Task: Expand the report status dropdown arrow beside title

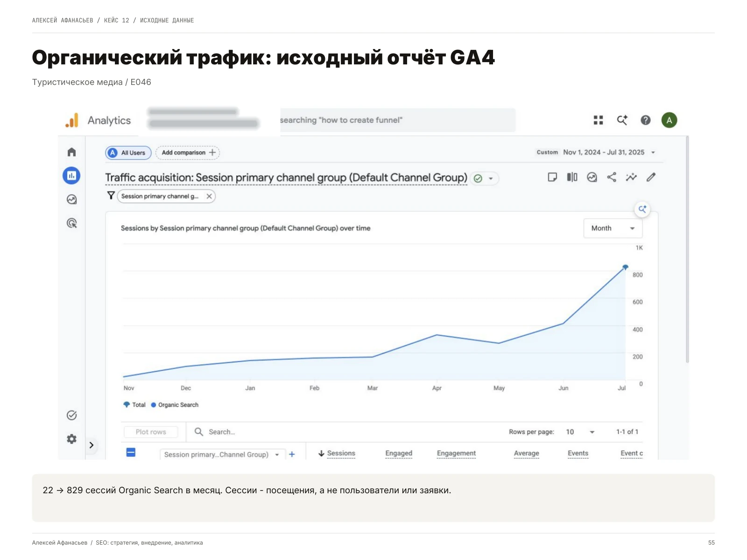Action: [x=491, y=178]
